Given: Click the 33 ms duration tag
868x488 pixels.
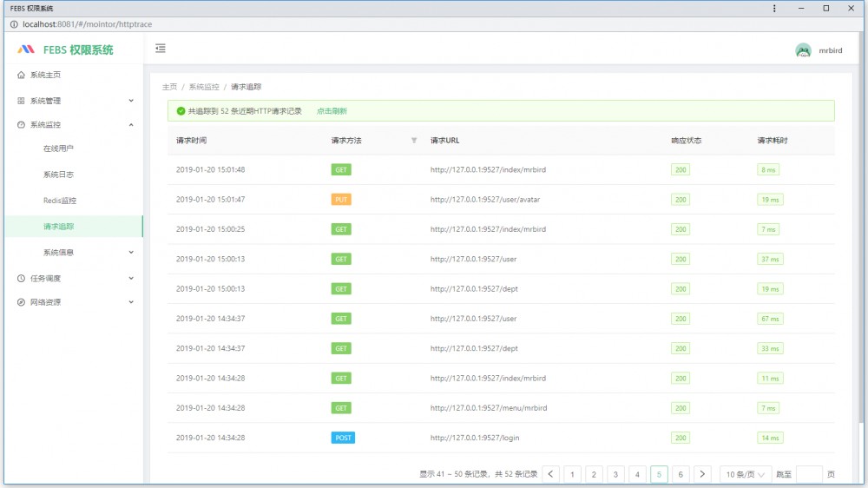Looking at the screenshot, I should tap(770, 348).
